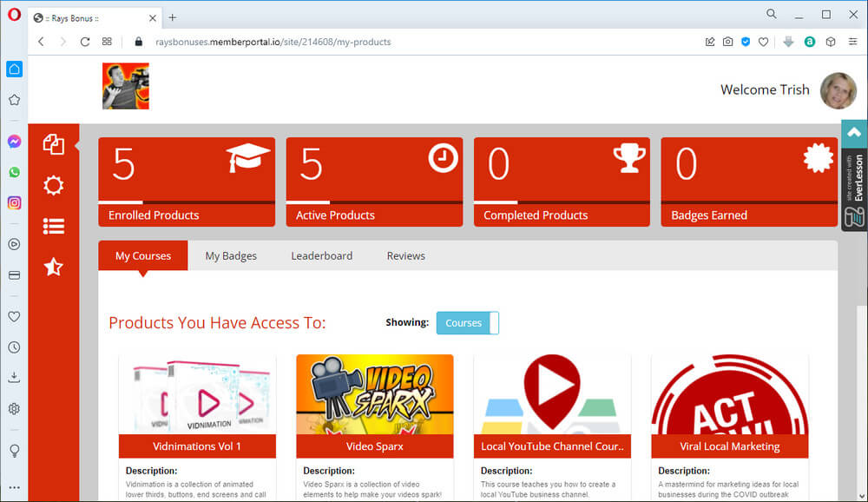Open the Opera menu logo

[15, 15]
